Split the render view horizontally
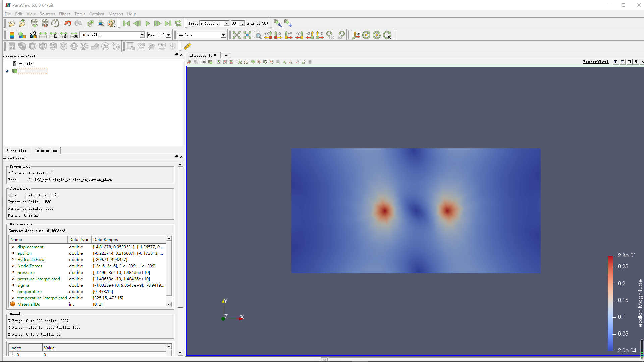 pyautogui.click(x=615, y=62)
